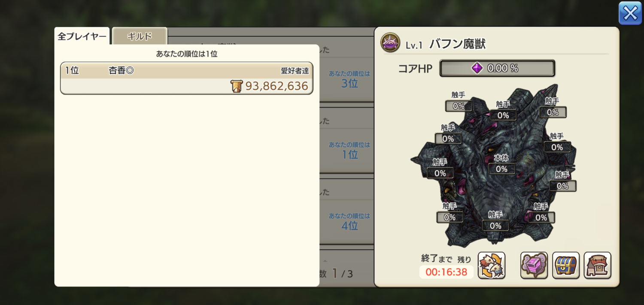
Task: Close the panel with blue X
Action: pos(630,13)
